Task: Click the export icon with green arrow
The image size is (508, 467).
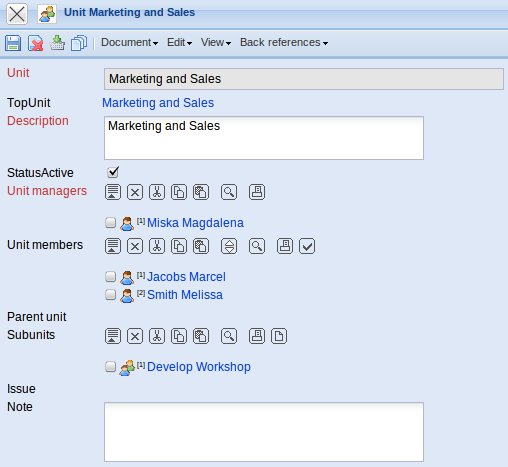Action: (57, 43)
